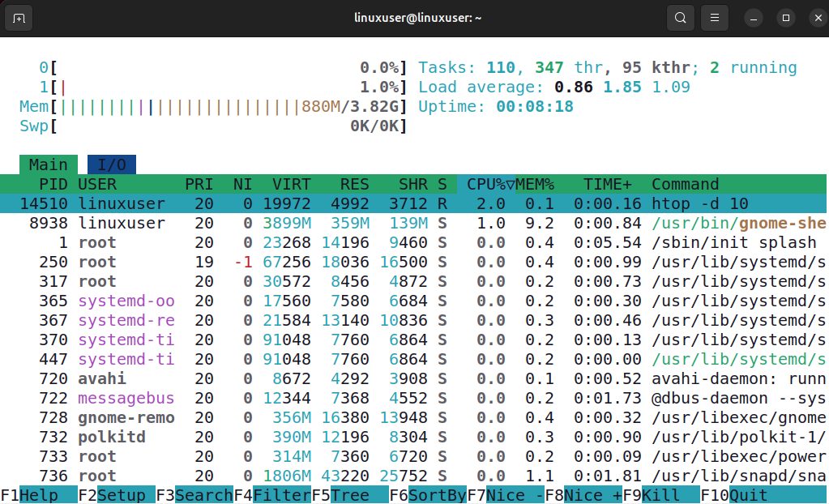
Task: Sort by the RES column header
Action: [355, 184]
